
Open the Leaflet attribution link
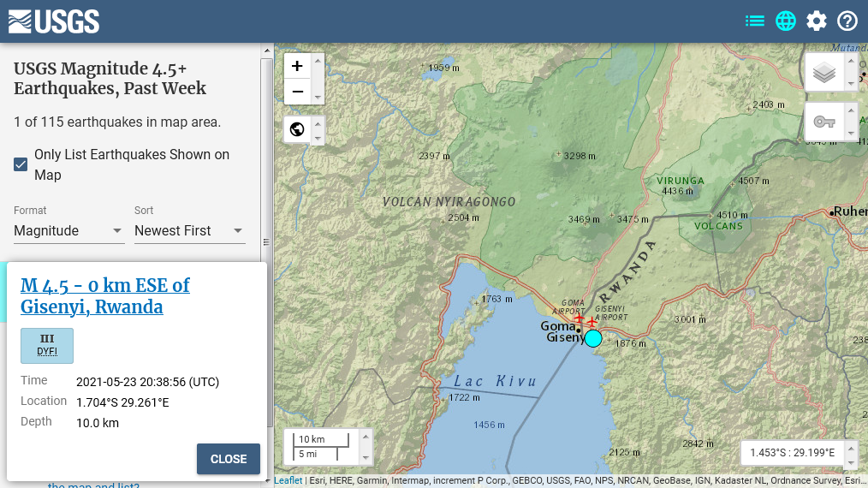click(x=288, y=480)
